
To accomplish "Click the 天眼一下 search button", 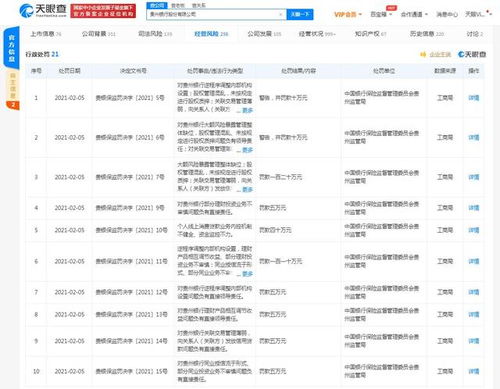I will click(300, 14).
